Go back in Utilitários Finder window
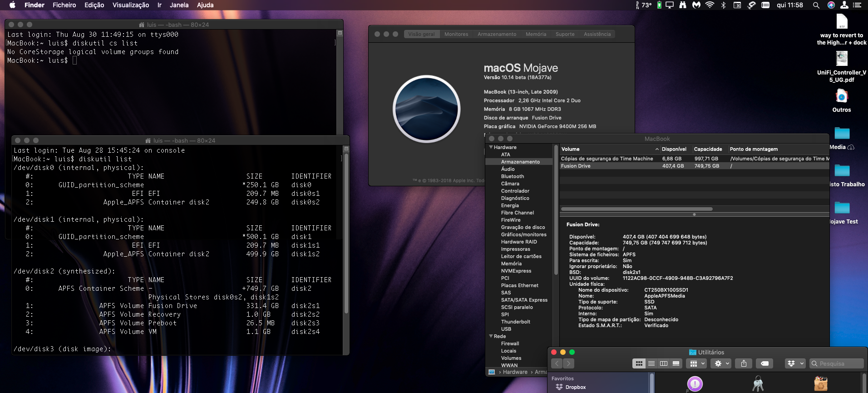Screen dimensions: 868x393 pyautogui.click(x=557, y=363)
